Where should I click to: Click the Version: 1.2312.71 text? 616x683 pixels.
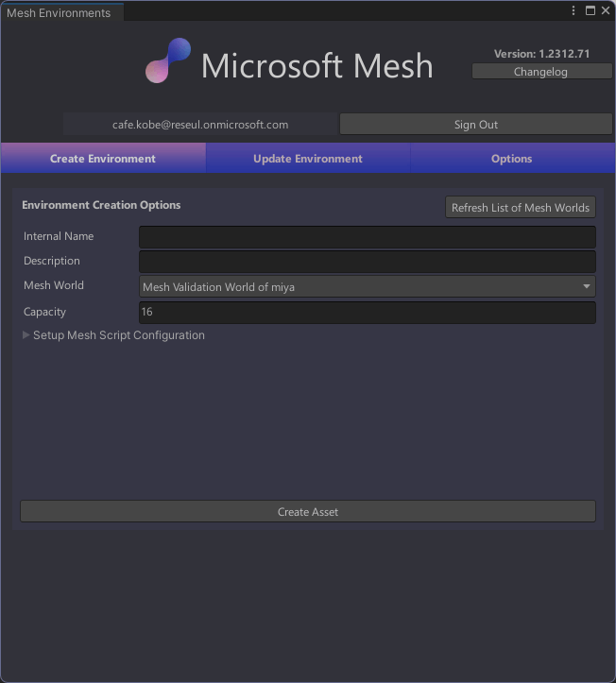pos(541,54)
